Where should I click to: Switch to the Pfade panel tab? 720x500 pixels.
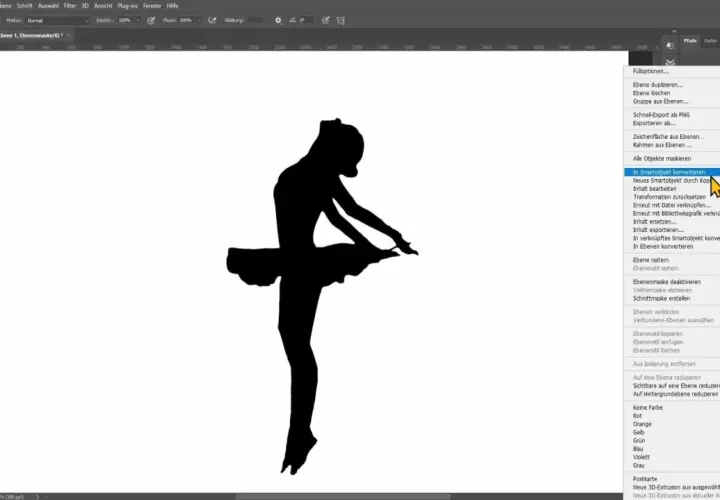[690, 41]
